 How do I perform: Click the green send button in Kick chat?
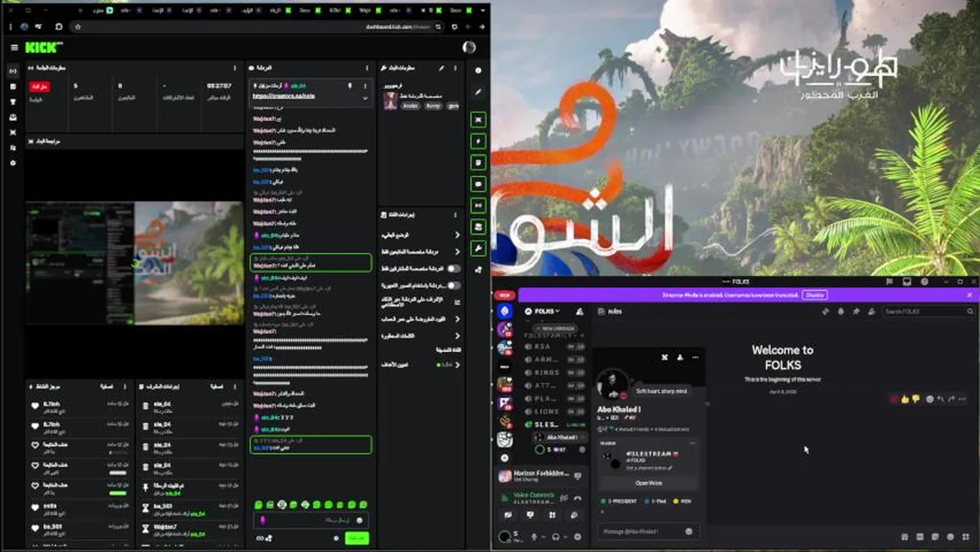357,538
